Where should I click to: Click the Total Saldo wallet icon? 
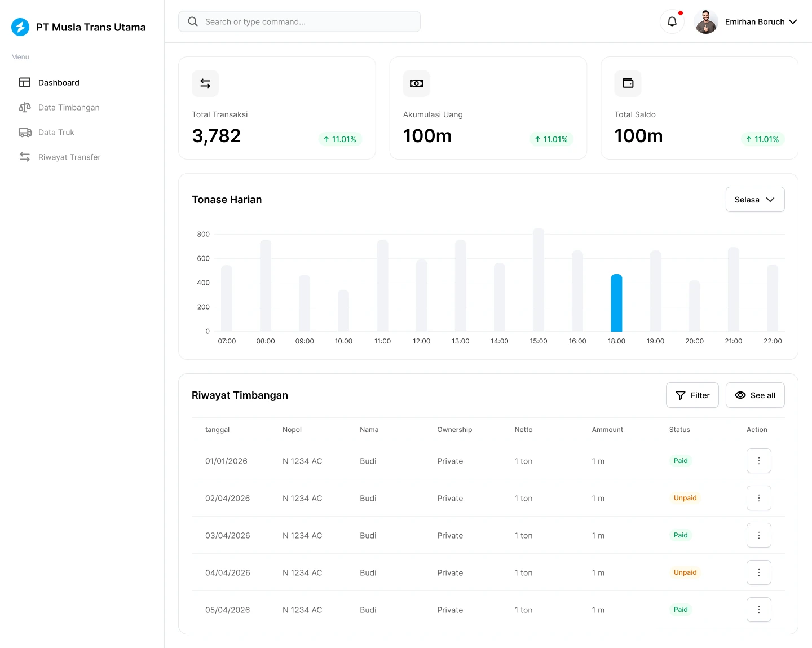click(628, 83)
